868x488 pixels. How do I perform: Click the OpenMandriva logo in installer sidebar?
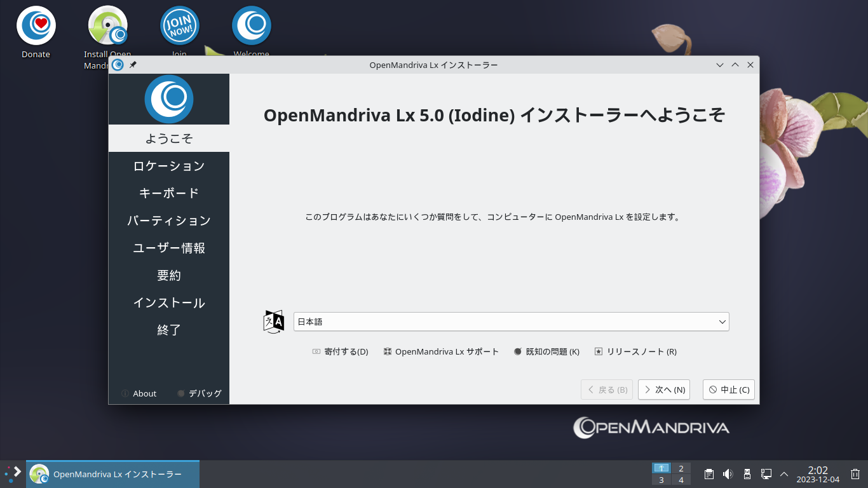tap(169, 99)
